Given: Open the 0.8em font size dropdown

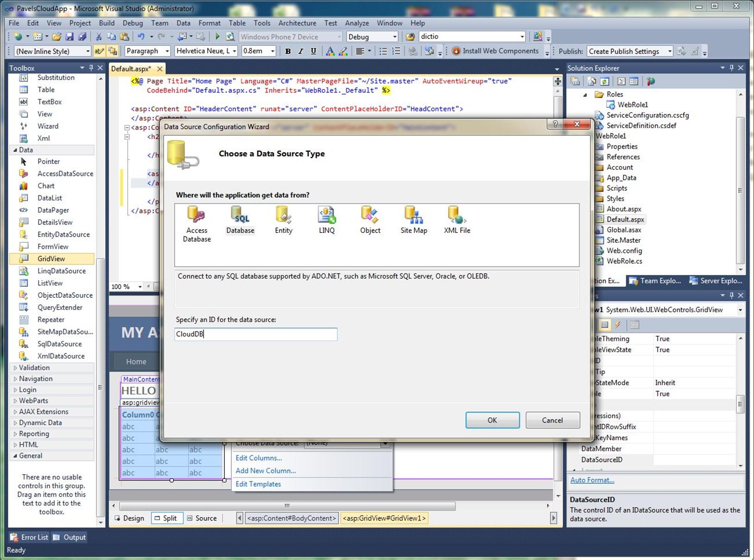Looking at the screenshot, I should point(272,51).
